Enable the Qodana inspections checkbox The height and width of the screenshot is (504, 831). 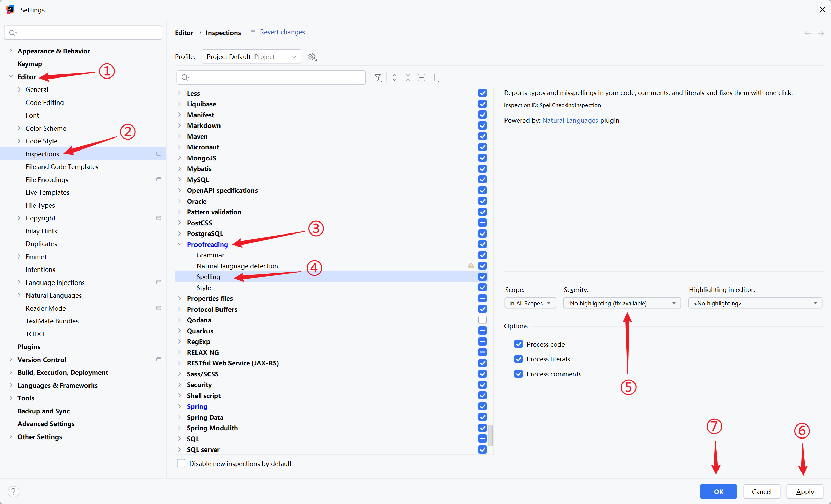point(482,320)
